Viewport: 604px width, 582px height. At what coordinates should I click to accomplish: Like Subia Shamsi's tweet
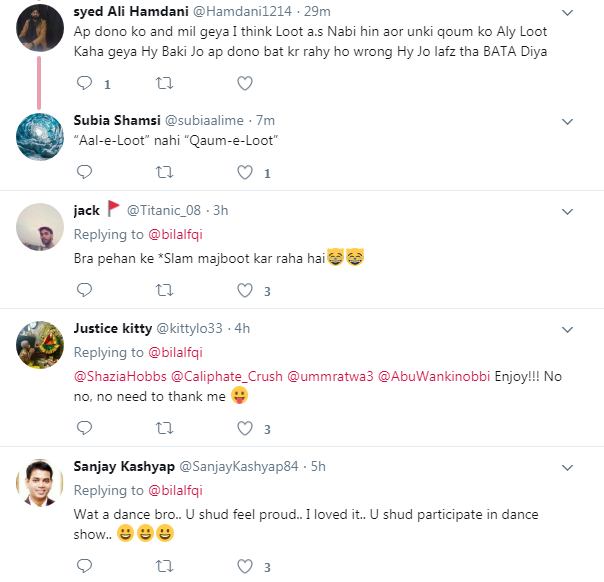tap(245, 173)
